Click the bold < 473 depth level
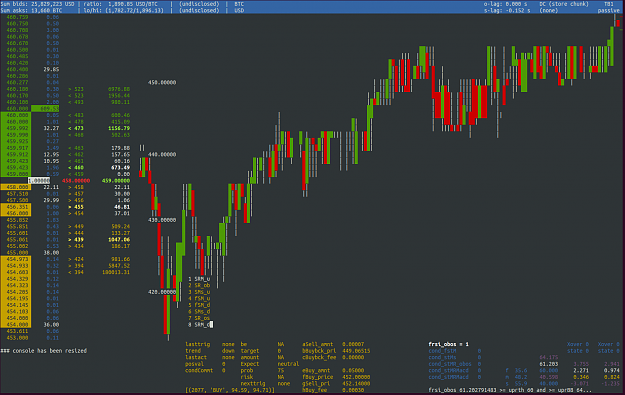 point(76,128)
